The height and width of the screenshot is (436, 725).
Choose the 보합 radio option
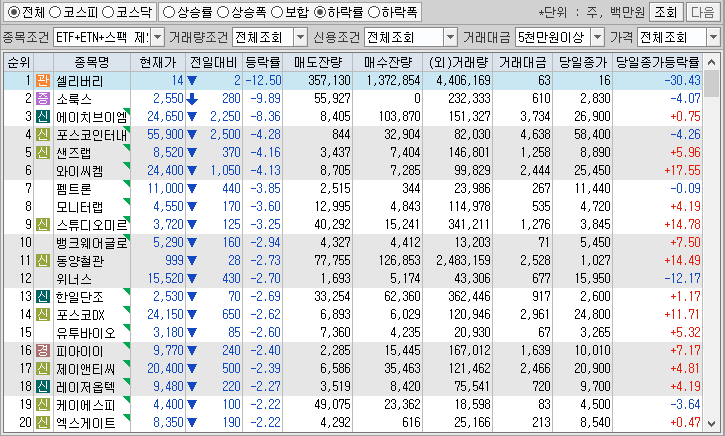(x=276, y=12)
